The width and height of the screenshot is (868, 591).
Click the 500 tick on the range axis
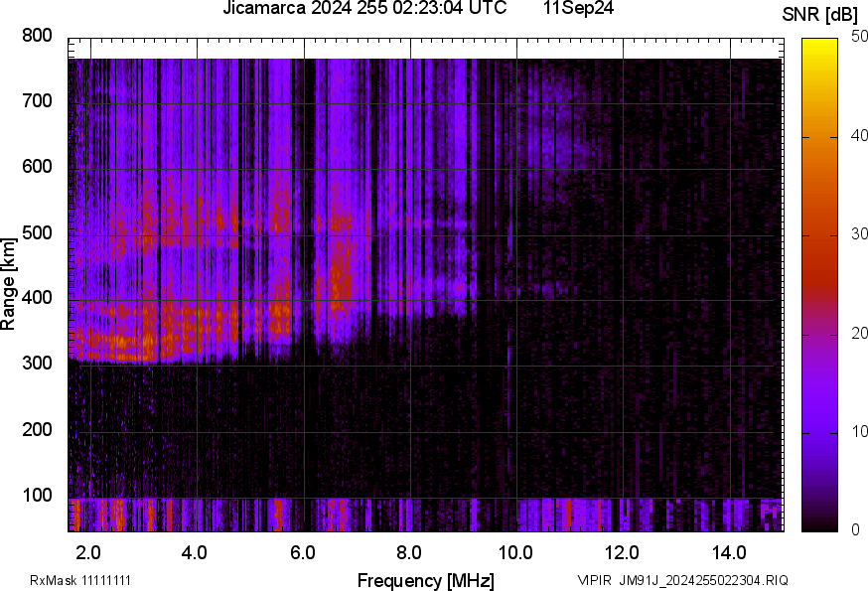point(37,232)
